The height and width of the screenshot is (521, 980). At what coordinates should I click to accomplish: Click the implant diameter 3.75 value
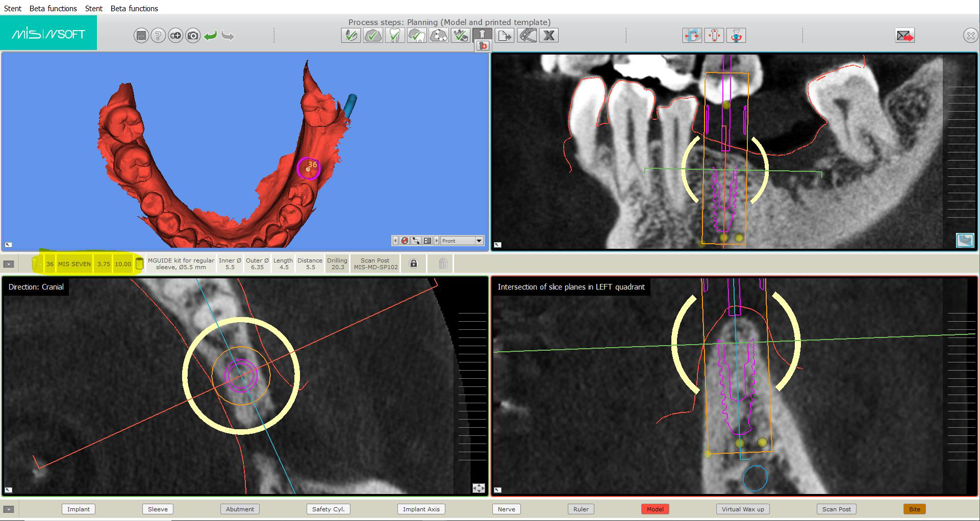[104, 264]
